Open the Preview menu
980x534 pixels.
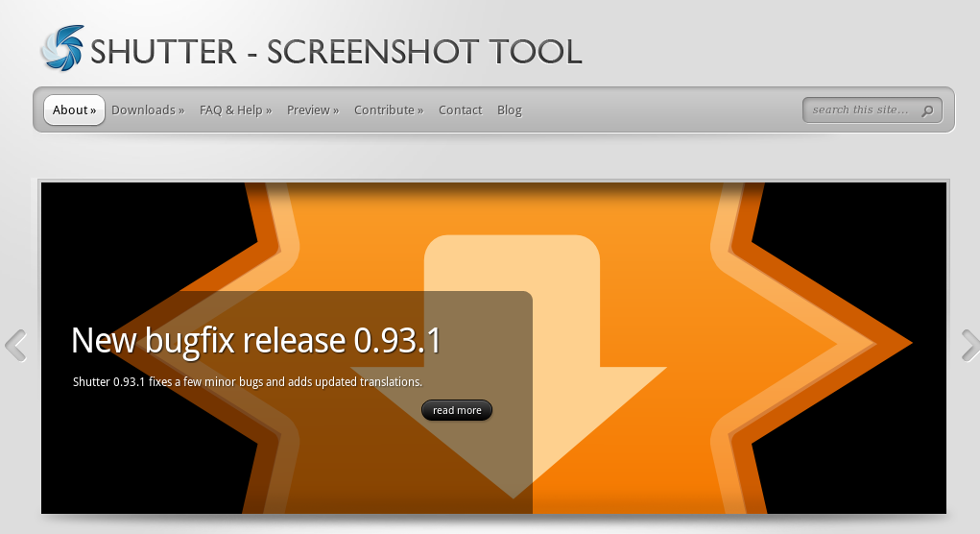coord(313,110)
